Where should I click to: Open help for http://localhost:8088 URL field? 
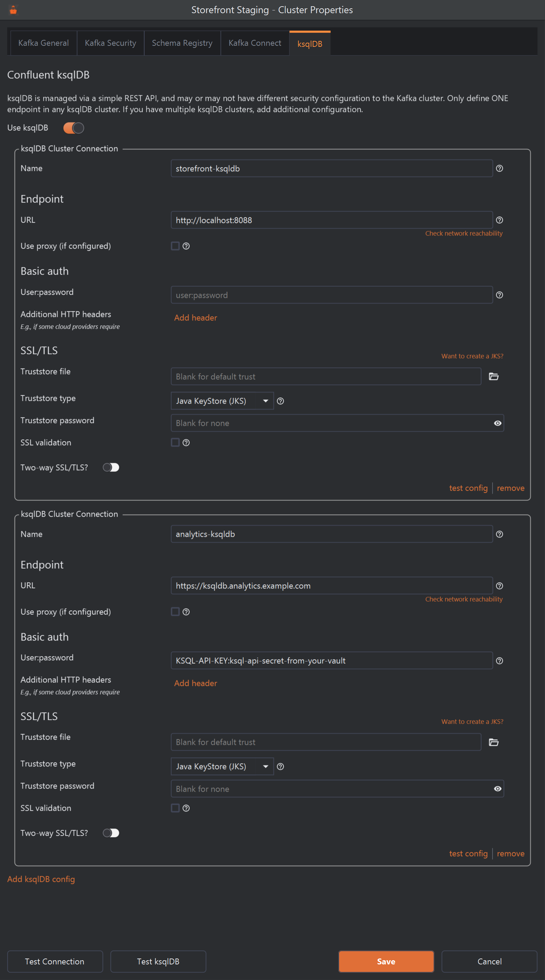(499, 220)
